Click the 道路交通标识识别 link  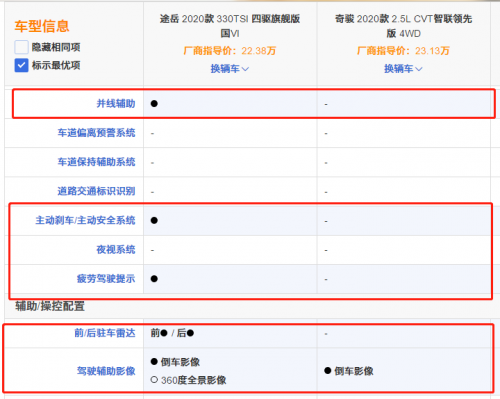coord(96,191)
